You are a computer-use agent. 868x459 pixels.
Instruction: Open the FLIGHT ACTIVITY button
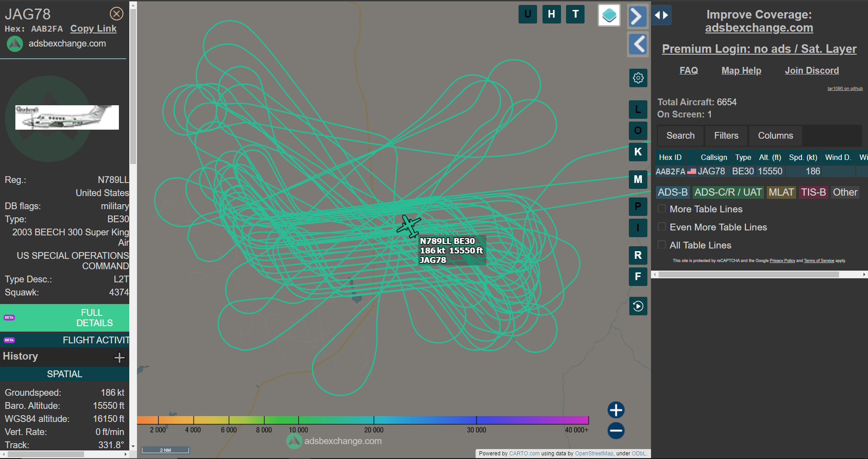tap(65, 340)
